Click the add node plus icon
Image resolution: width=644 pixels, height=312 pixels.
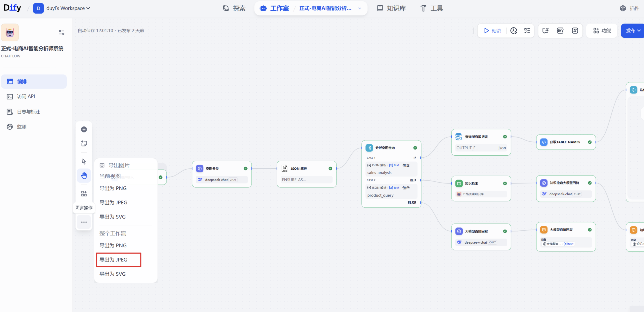point(84,129)
